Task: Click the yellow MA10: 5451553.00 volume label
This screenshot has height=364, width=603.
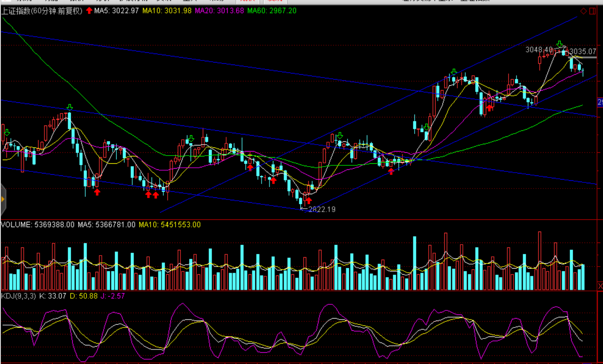Action: pyautogui.click(x=170, y=225)
